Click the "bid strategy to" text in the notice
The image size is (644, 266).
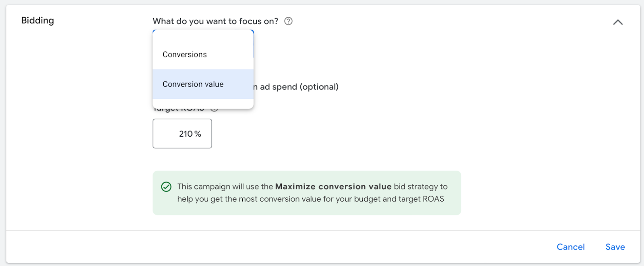click(421, 186)
